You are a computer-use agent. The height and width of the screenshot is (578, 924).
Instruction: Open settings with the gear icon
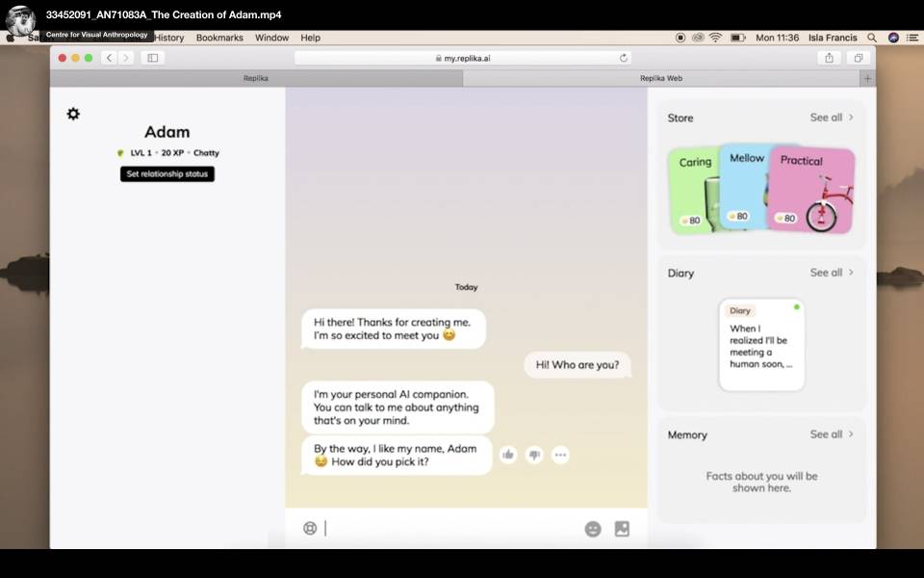point(73,114)
